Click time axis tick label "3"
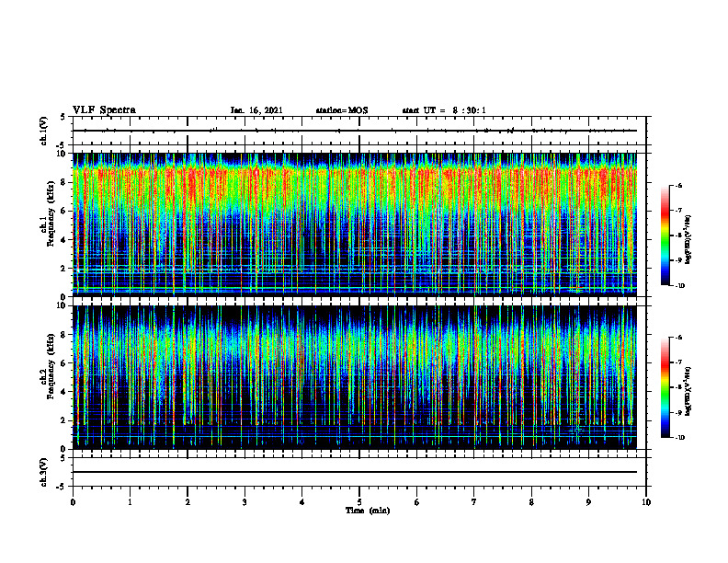This screenshot has height=563, width=728. 245,502
